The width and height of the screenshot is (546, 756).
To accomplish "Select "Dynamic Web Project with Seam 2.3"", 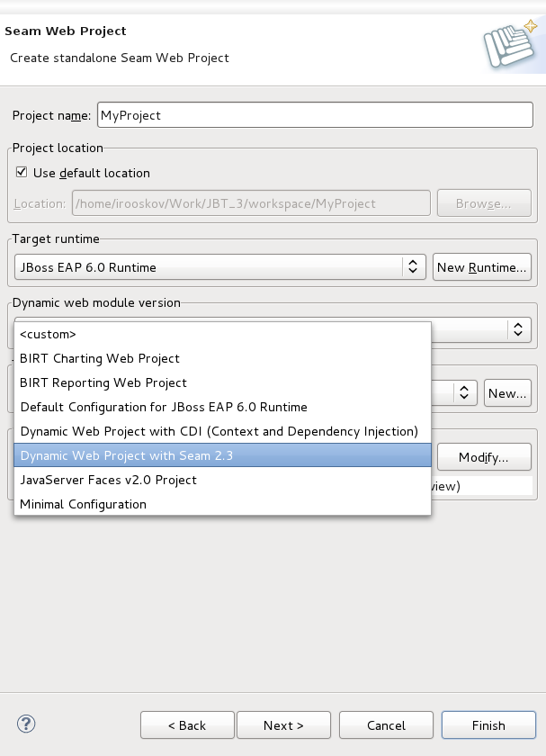I will pyautogui.click(x=129, y=455).
